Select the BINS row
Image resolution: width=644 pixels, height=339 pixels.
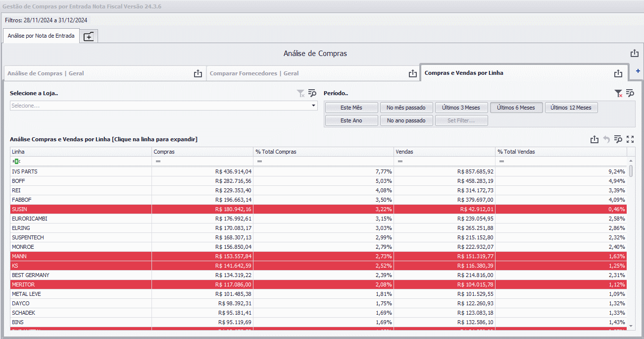319,322
